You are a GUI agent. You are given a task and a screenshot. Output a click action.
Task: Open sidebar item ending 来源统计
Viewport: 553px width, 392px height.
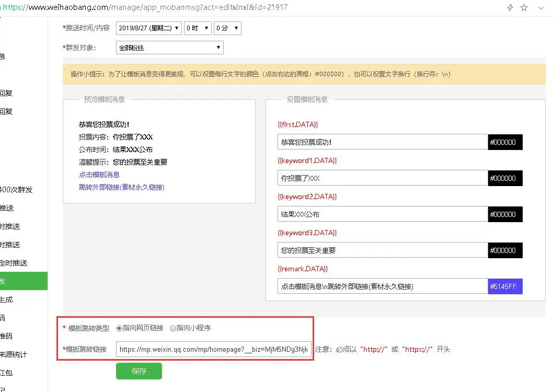[14, 354]
